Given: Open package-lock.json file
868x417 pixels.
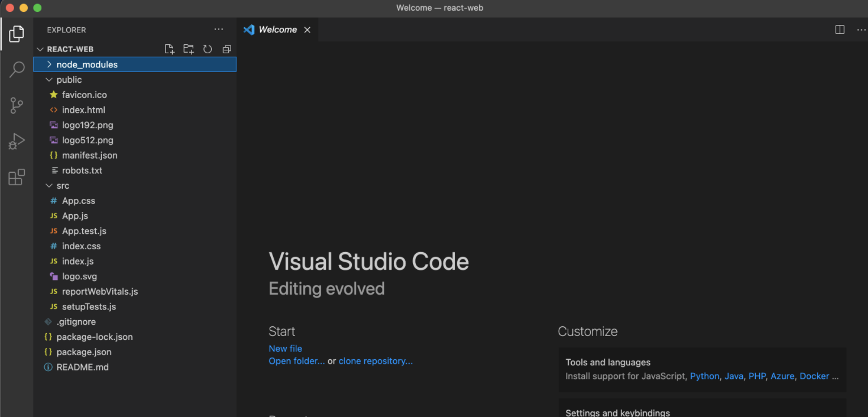Looking at the screenshot, I should coord(135,337).
